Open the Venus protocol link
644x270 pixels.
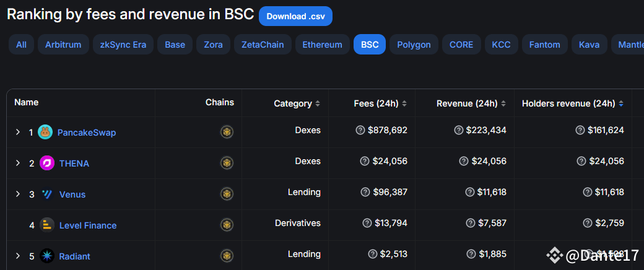pos(72,194)
